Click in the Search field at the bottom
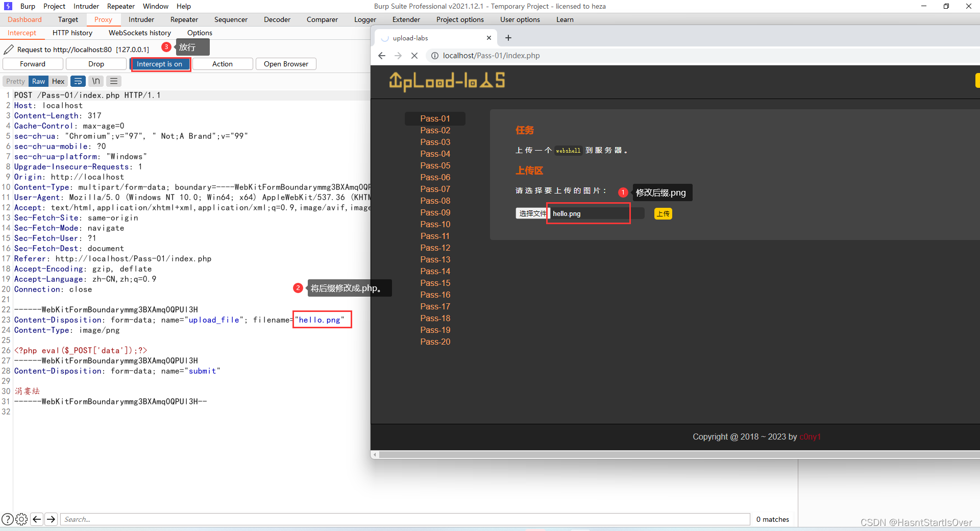This screenshot has width=980, height=531. (x=405, y=519)
